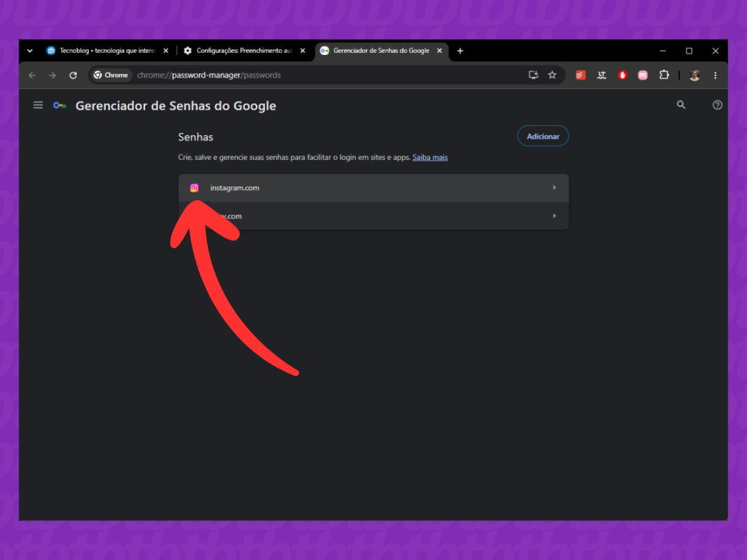The image size is (747, 560).
Task: Close the Chrome window
Action: pyautogui.click(x=715, y=51)
